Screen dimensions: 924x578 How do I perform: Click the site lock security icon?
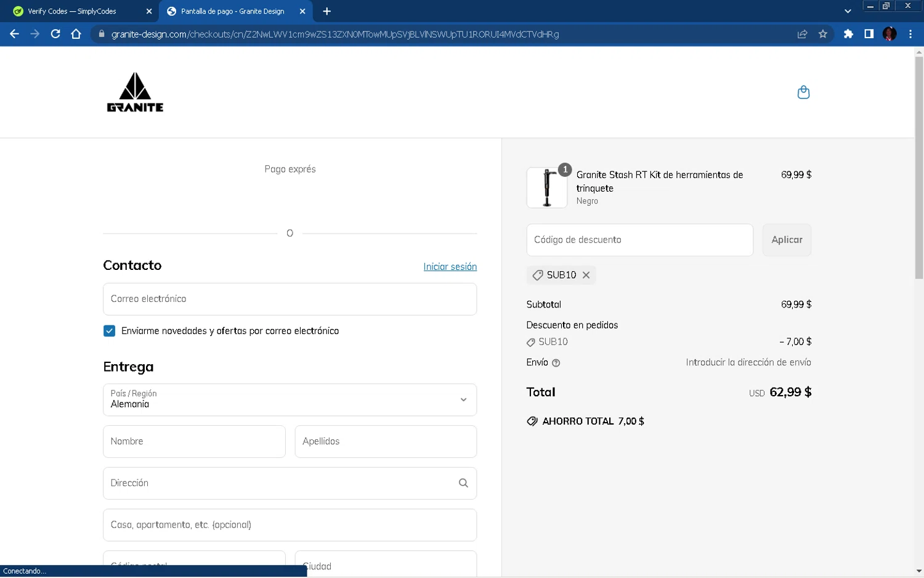coord(102,34)
